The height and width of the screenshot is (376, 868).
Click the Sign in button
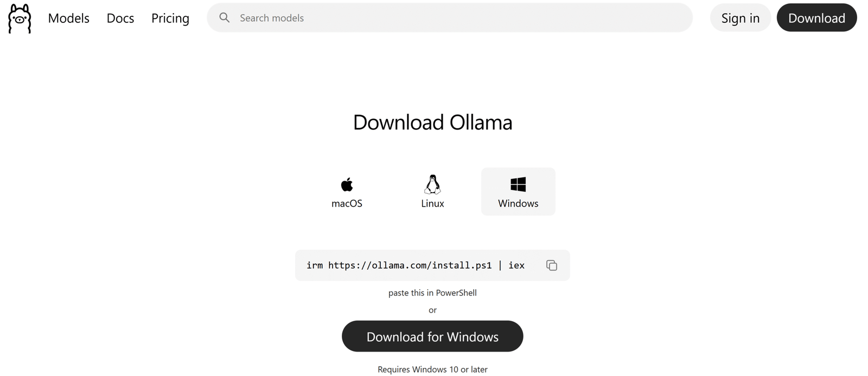coord(741,18)
